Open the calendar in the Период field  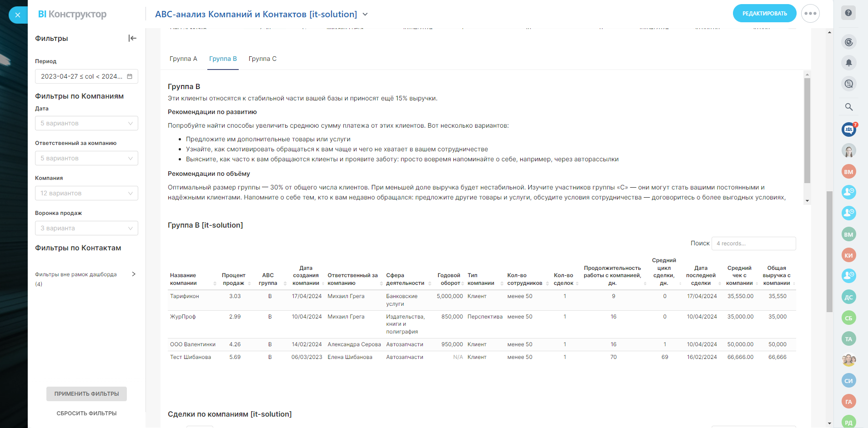tap(130, 76)
